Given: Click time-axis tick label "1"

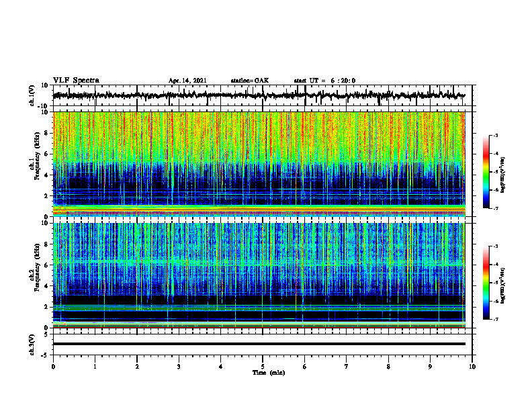Looking at the screenshot, I should (95, 367).
